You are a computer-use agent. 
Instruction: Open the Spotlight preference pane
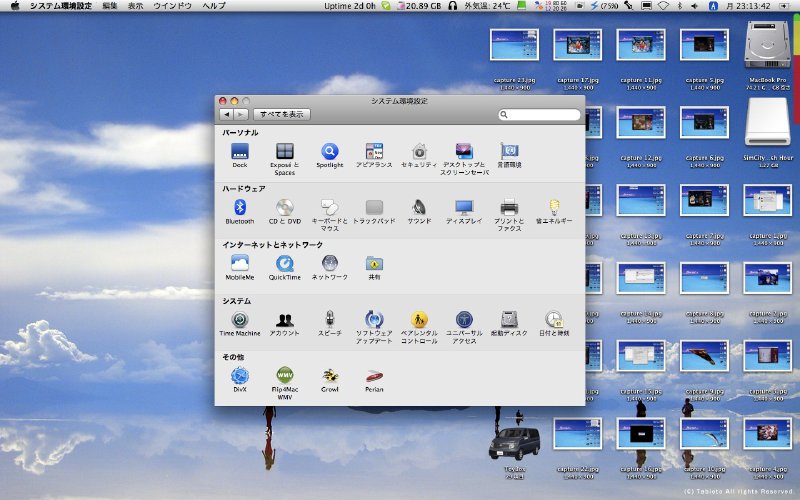330,152
